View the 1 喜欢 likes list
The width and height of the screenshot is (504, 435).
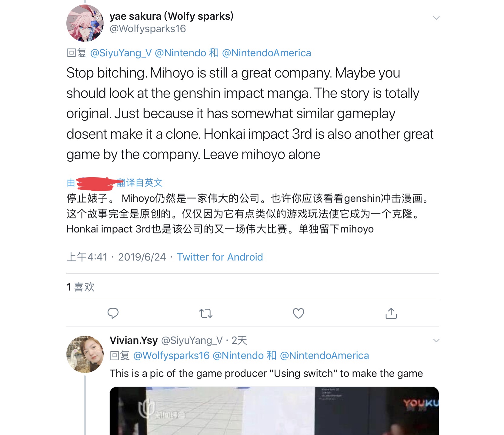(x=81, y=287)
